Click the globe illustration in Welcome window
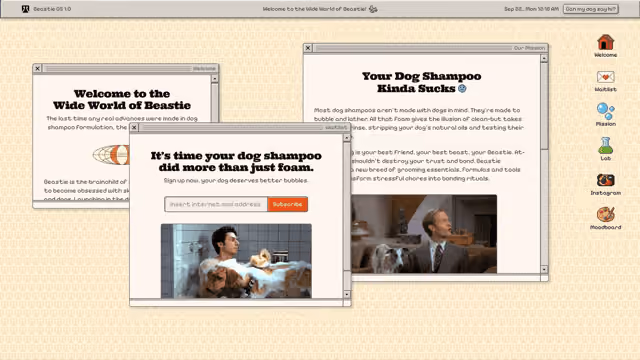The image size is (640, 360). point(111,155)
